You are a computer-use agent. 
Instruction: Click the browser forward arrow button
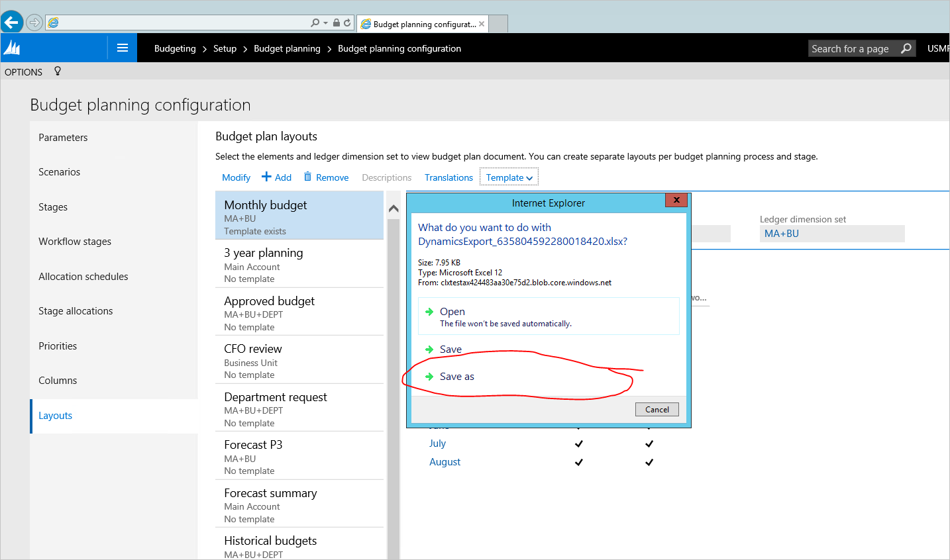34,23
